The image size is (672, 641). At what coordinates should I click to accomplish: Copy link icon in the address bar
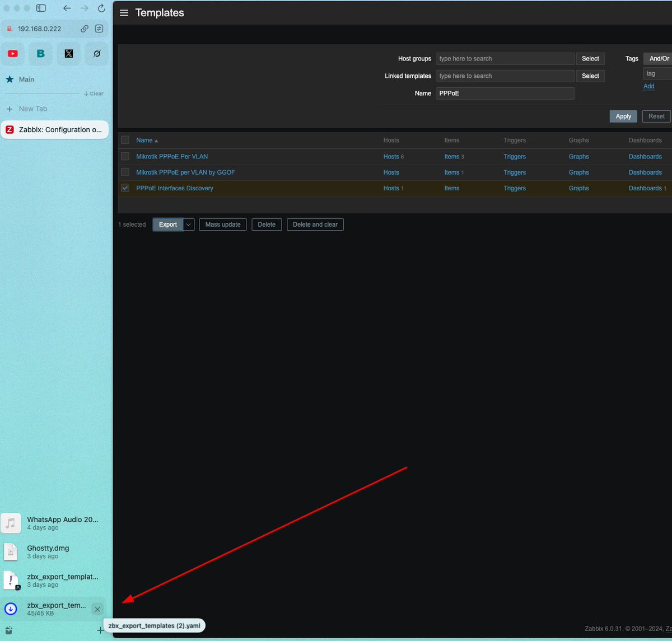coord(85,29)
